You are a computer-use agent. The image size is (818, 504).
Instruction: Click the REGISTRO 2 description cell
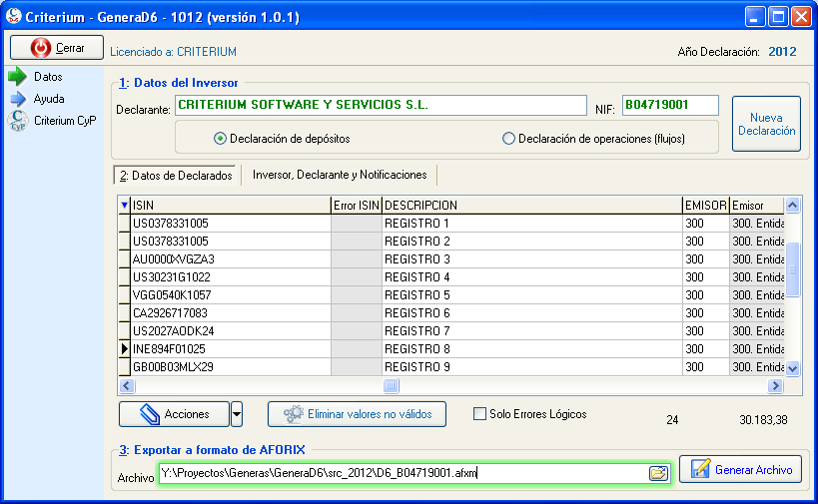531,242
